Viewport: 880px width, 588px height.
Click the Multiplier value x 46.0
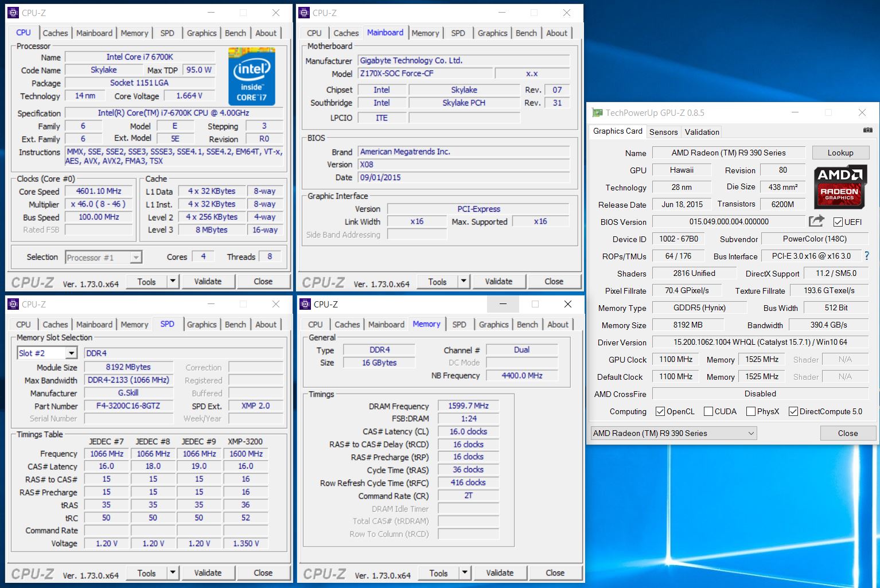pos(99,204)
